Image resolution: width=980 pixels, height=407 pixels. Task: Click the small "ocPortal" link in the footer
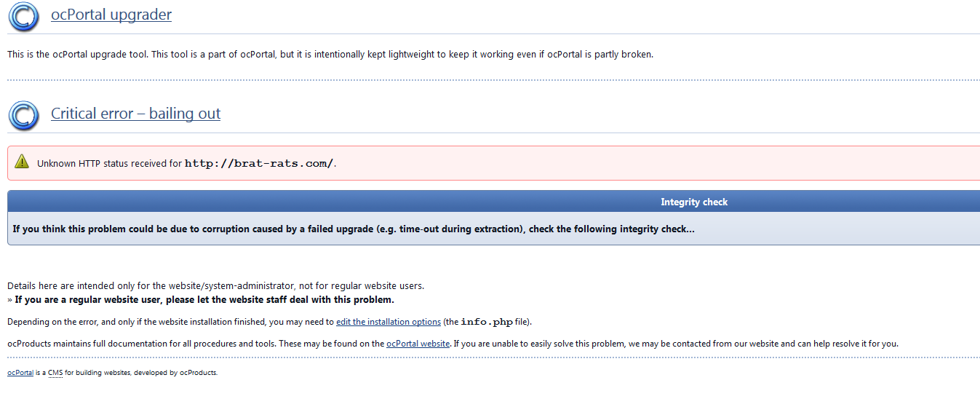[20, 373]
